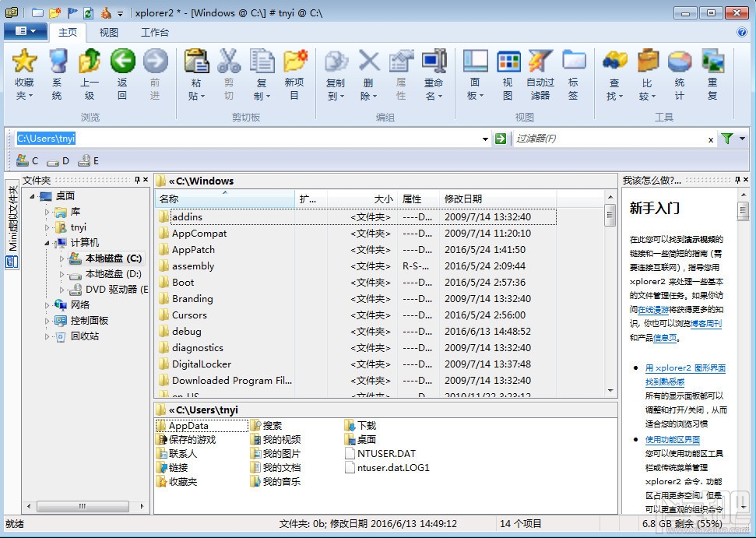
Task: Sort by the 名称 column header
Action: point(225,199)
